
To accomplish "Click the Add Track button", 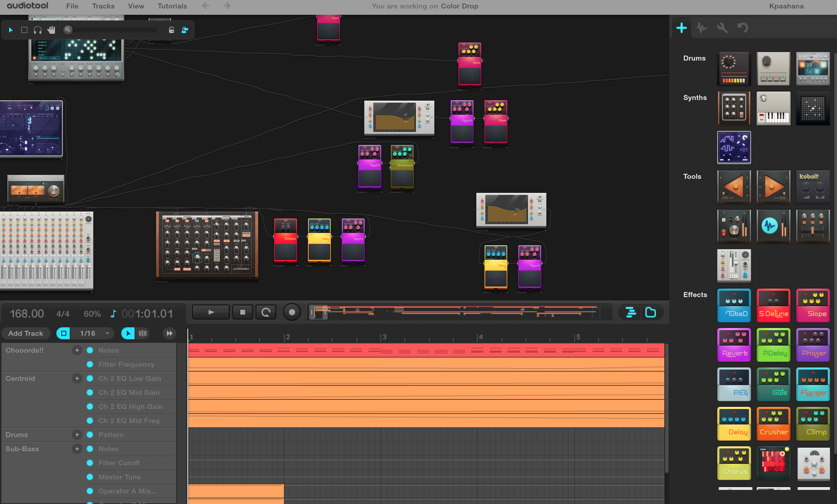I will tap(26, 333).
